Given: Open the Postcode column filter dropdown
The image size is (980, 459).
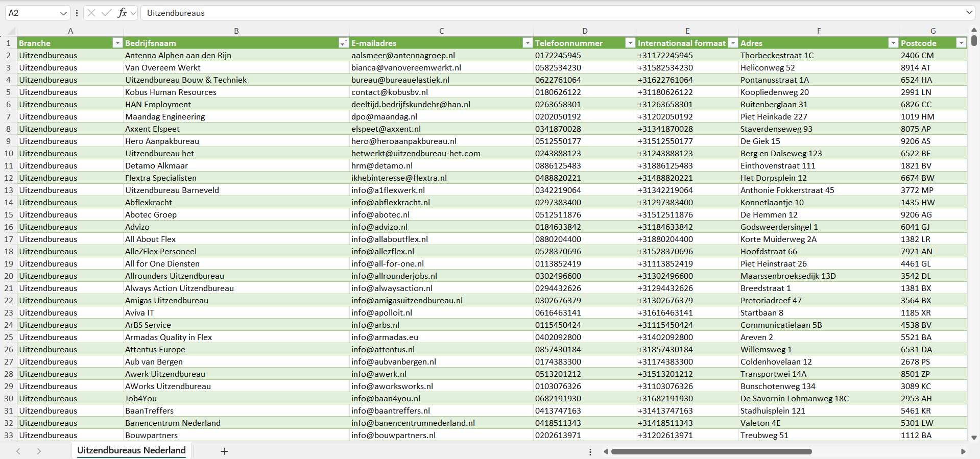Looking at the screenshot, I should coord(961,43).
